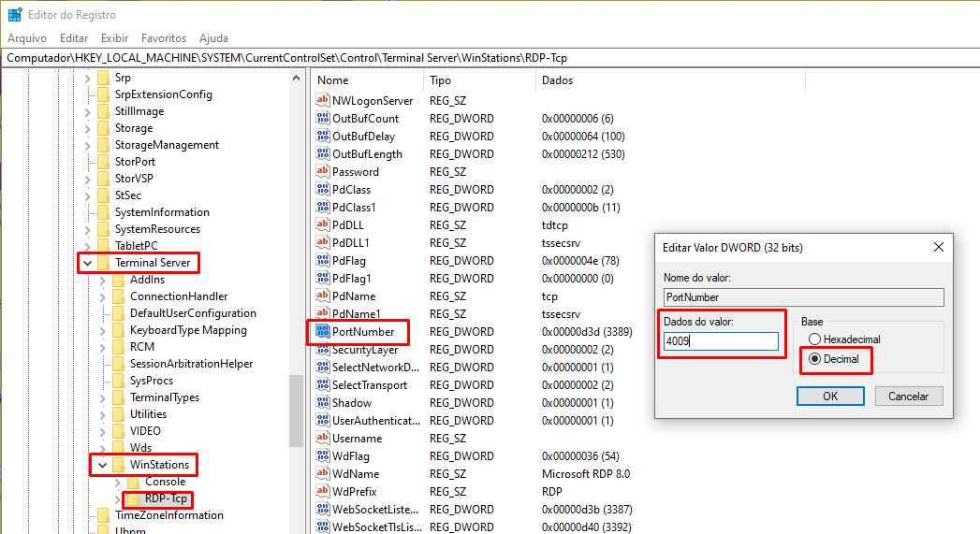The image size is (980, 534).
Task: Select the SessionArbitrationHelper key
Action: coord(191,364)
